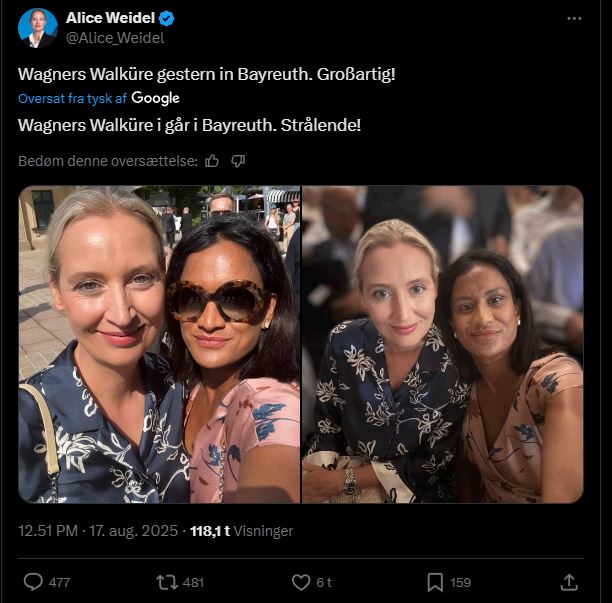Click the blue verified checkmark badge
Viewport: 612px width, 603px height.
click(x=168, y=18)
